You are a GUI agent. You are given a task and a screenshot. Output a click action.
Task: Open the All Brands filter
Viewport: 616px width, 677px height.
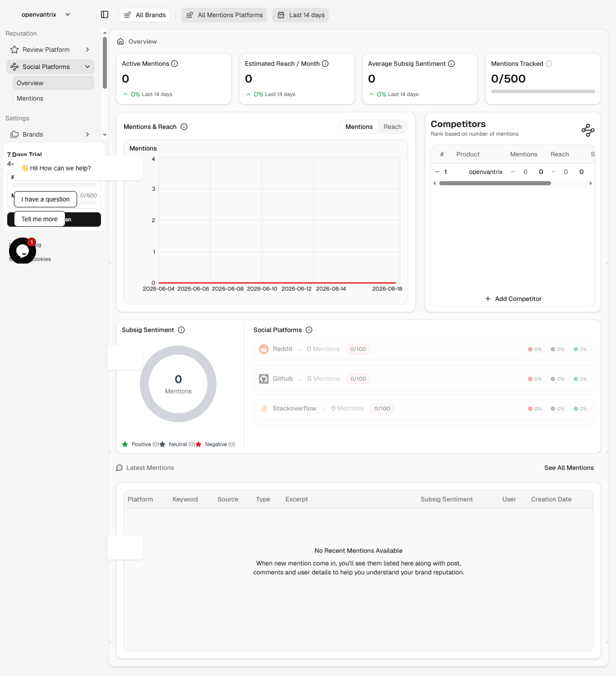[144, 15]
